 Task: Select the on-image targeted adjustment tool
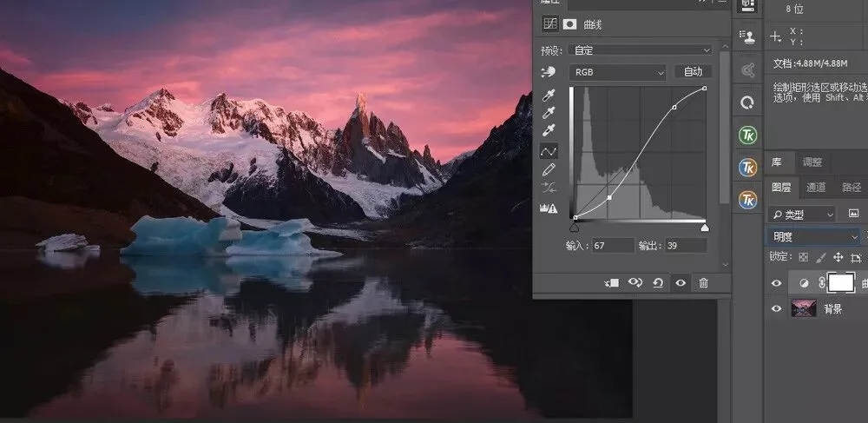point(548,73)
